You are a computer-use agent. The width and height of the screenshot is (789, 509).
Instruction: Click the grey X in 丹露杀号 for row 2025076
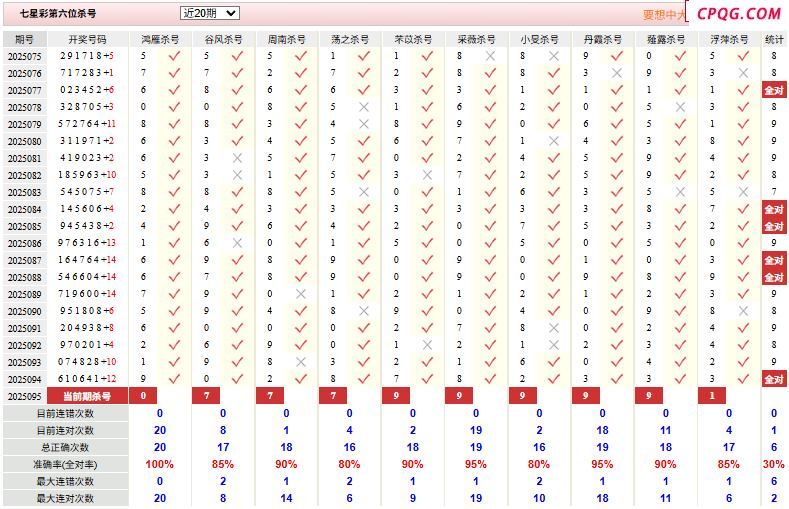tap(617, 73)
